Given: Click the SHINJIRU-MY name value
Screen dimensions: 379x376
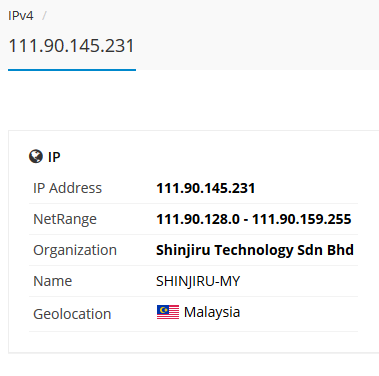Looking at the screenshot, I should point(198,281).
